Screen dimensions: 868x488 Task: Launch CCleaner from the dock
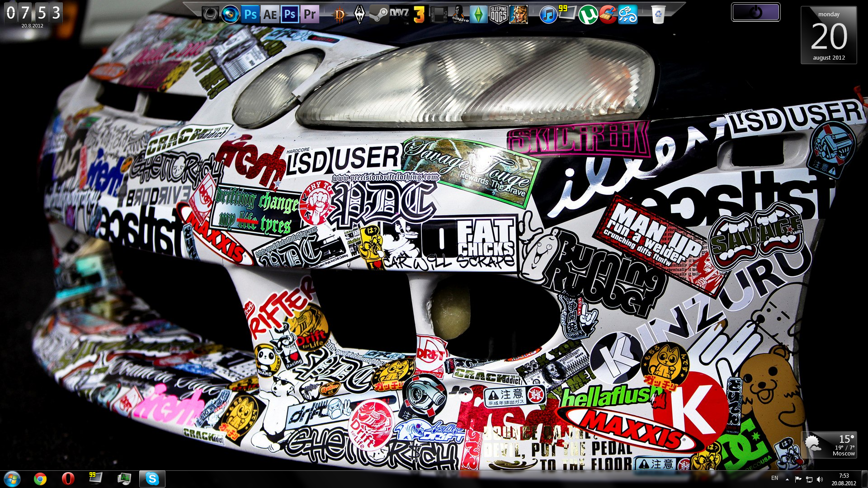coord(608,14)
